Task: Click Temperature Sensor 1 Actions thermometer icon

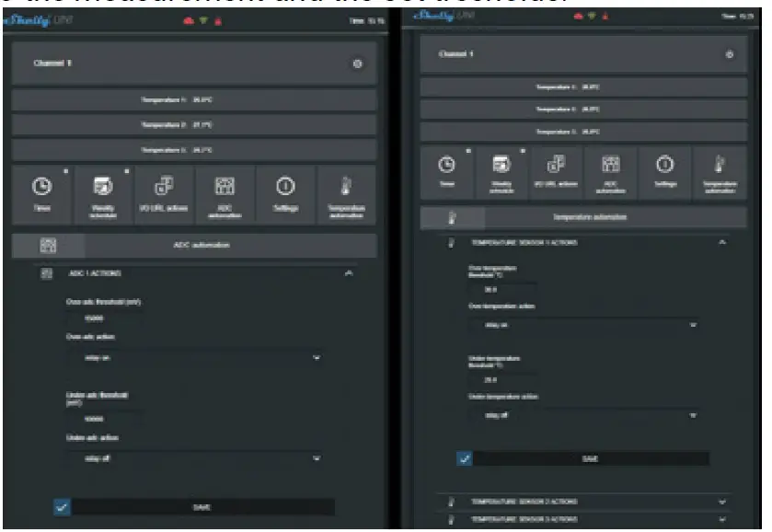Action: click(x=451, y=242)
